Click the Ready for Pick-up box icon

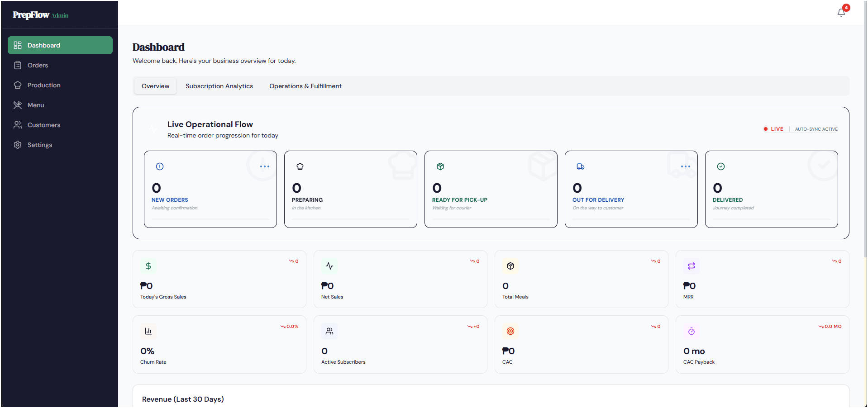[x=440, y=166]
